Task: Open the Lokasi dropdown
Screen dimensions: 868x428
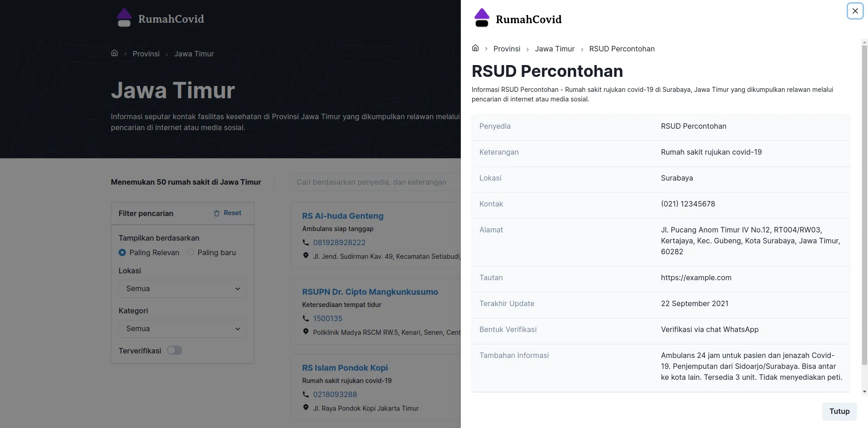Action: click(182, 289)
